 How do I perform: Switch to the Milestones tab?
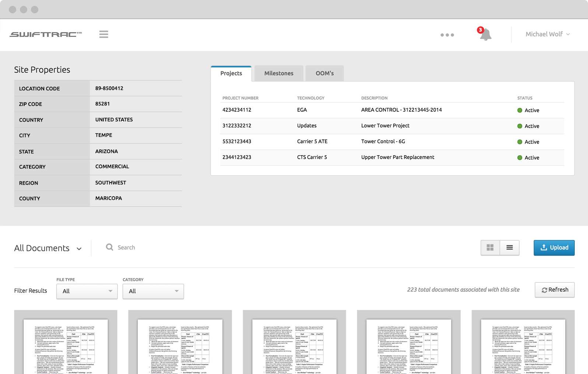point(279,73)
